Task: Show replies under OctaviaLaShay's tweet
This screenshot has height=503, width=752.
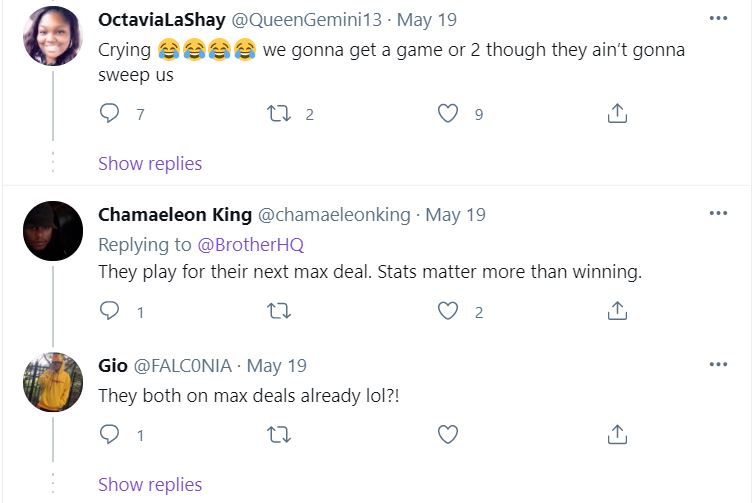Action: point(150,164)
